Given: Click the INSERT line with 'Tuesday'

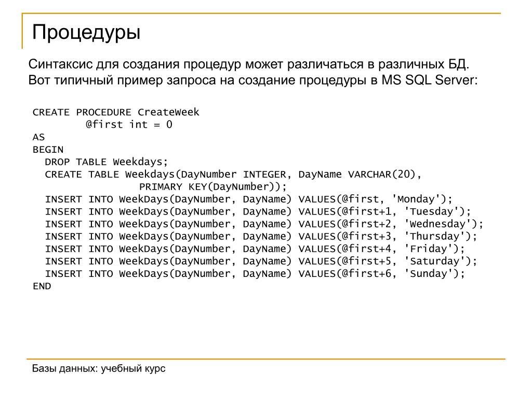Looking at the screenshot, I should click(x=258, y=212).
